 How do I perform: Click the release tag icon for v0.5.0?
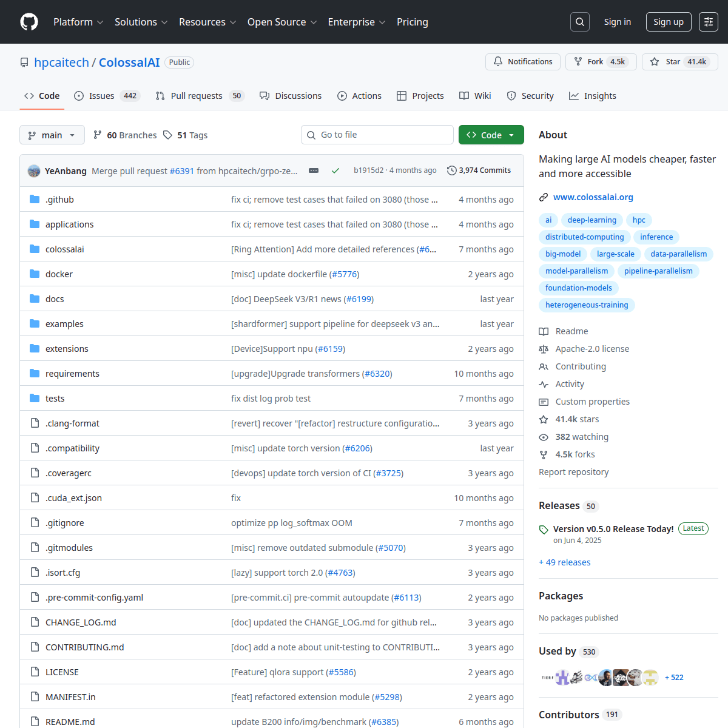tap(544, 530)
